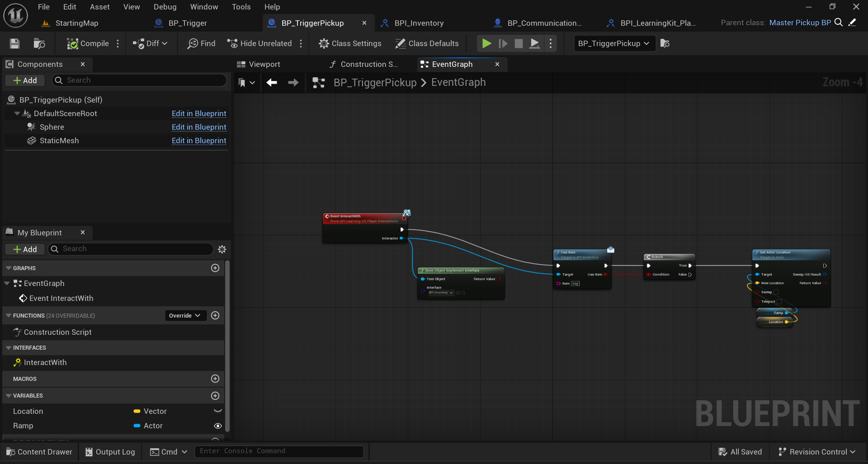Toggle Ramp variable visibility eye
The width and height of the screenshot is (868, 464).
(217, 426)
